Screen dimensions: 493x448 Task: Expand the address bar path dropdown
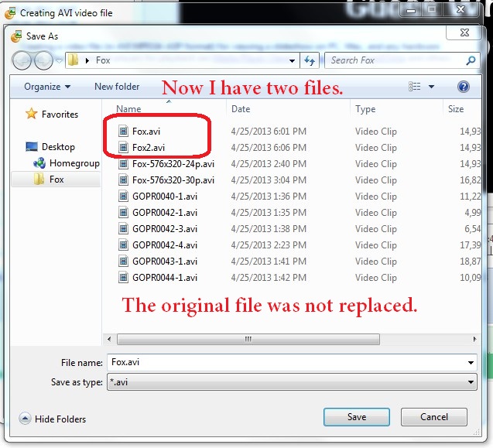[292, 60]
